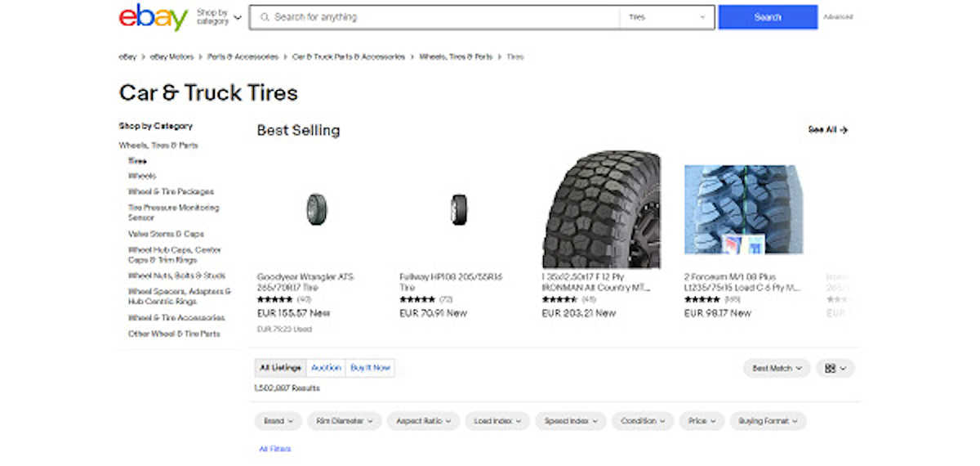
Task: Open the Brand filter dropdown
Action: point(278,421)
